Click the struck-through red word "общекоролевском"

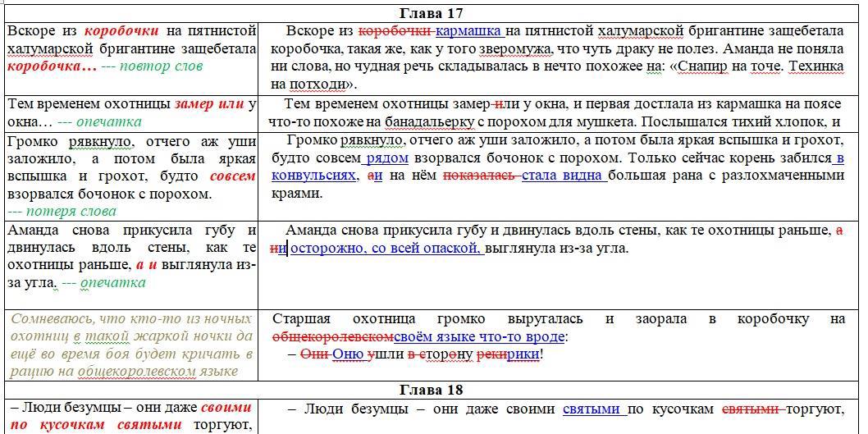pos(333,337)
